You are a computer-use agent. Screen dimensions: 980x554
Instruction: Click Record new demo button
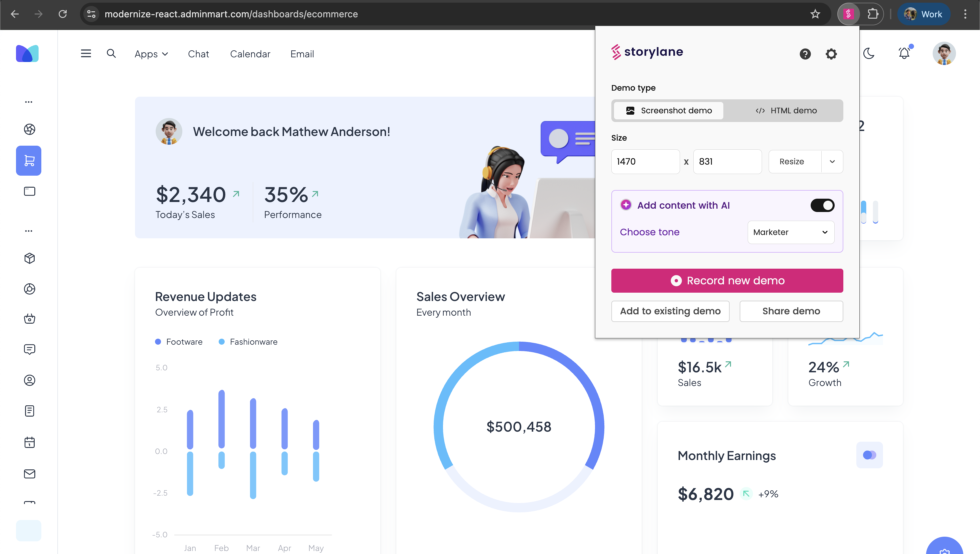point(727,281)
